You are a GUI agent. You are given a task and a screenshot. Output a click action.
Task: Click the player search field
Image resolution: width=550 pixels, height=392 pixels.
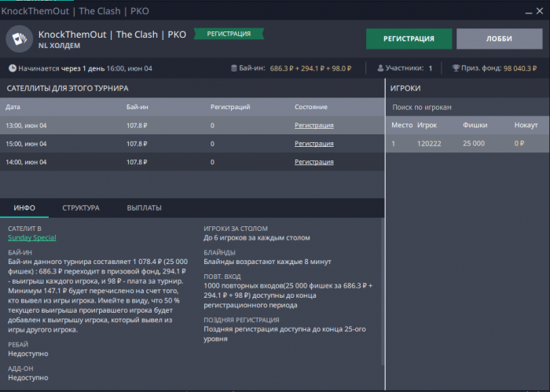click(x=464, y=107)
